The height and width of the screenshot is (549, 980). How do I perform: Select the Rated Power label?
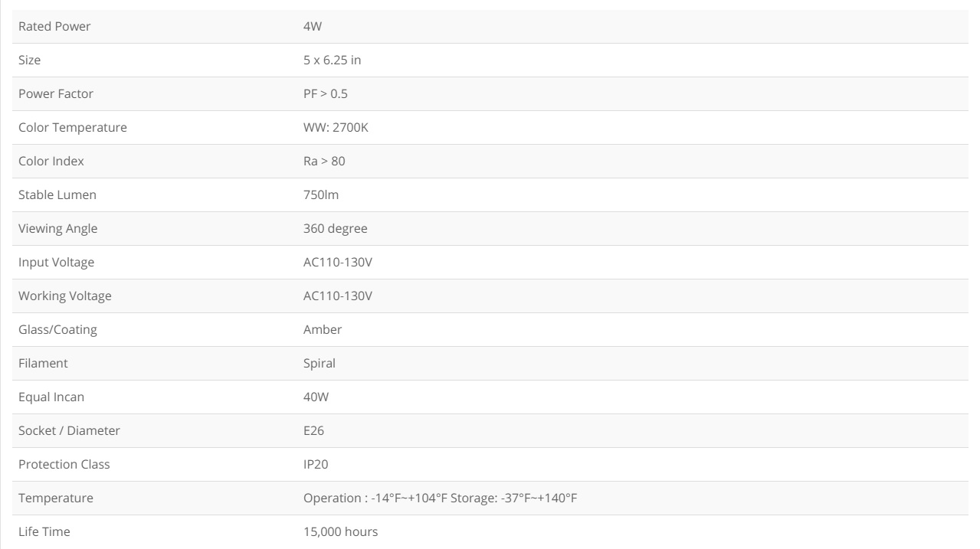[x=54, y=27]
